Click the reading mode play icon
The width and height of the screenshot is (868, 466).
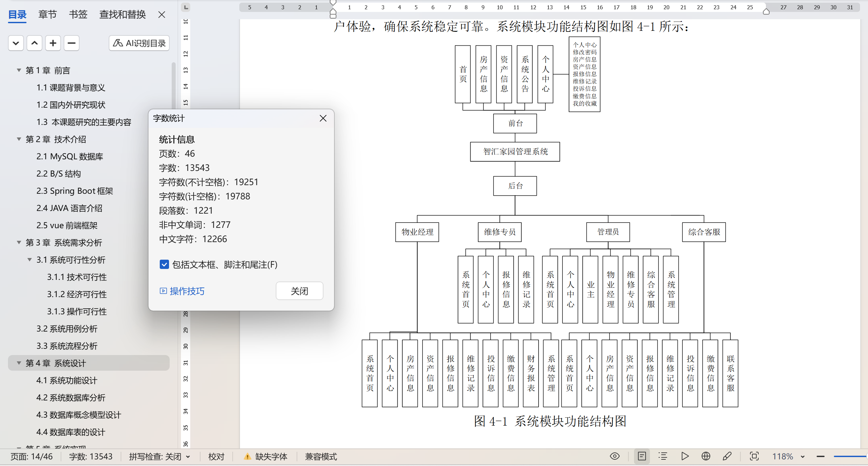684,456
